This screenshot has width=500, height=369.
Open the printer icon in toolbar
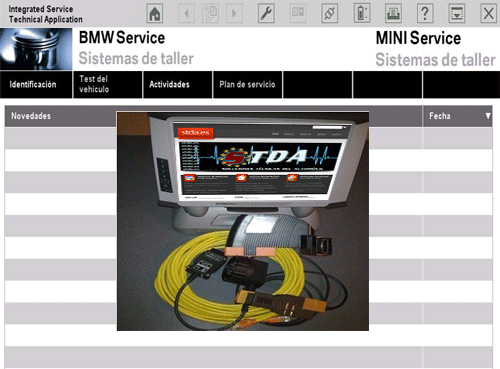click(393, 13)
